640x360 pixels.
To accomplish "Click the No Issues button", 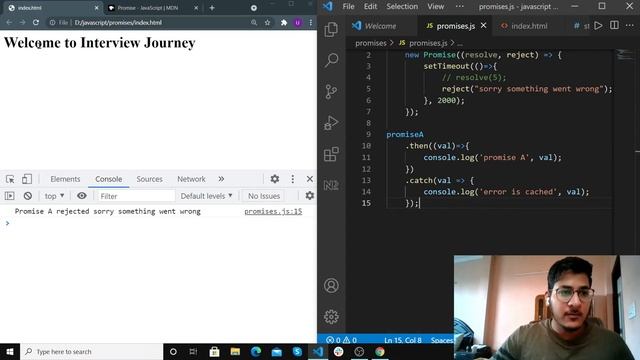I will pos(264,196).
